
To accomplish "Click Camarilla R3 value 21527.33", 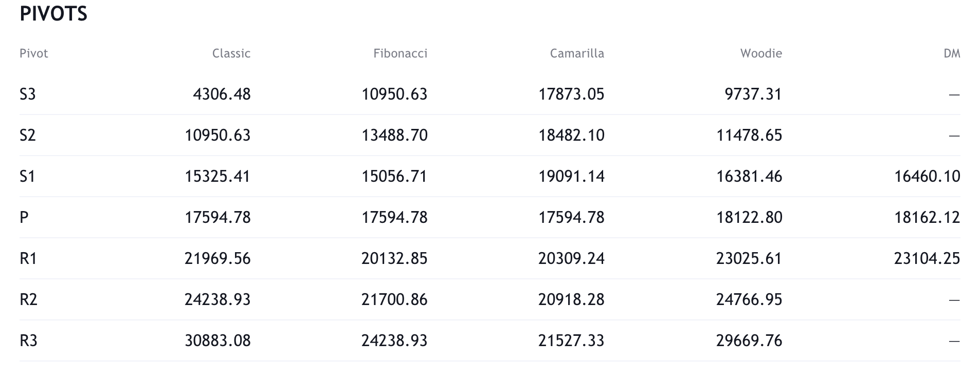I will coord(571,340).
